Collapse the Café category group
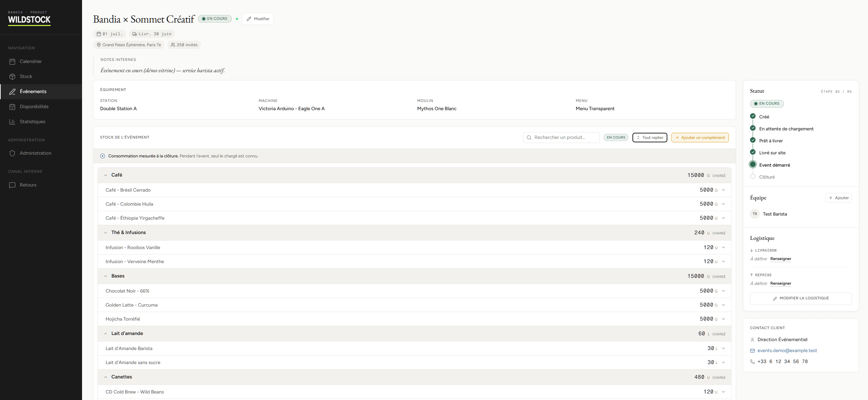Image resolution: width=868 pixels, height=400 pixels. click(x=106, y=175)
